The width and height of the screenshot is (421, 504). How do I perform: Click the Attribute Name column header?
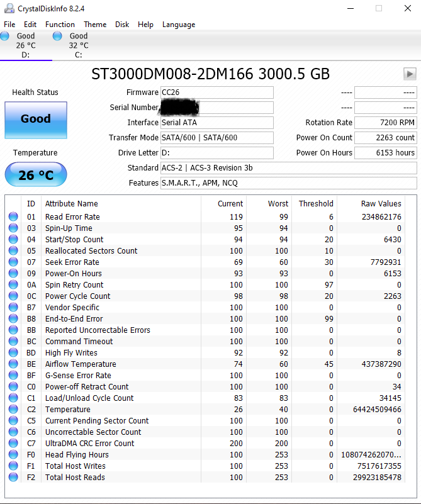(x=71, y=204)
